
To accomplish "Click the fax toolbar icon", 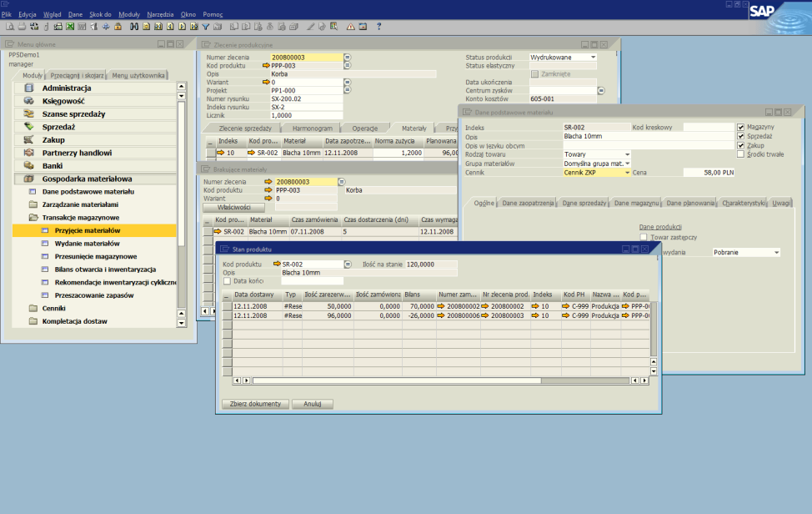I will pyautogui.click(x=58, y=27).
